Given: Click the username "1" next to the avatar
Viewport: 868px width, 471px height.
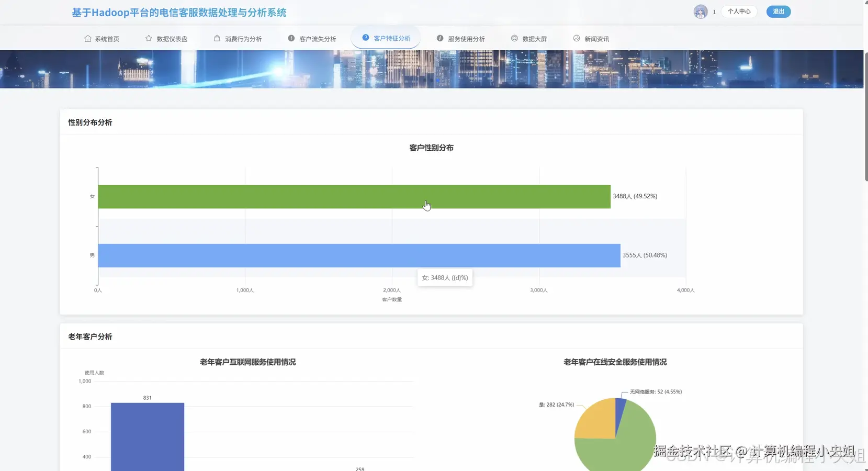Looking at the screenshot, I should pos(714,12).
